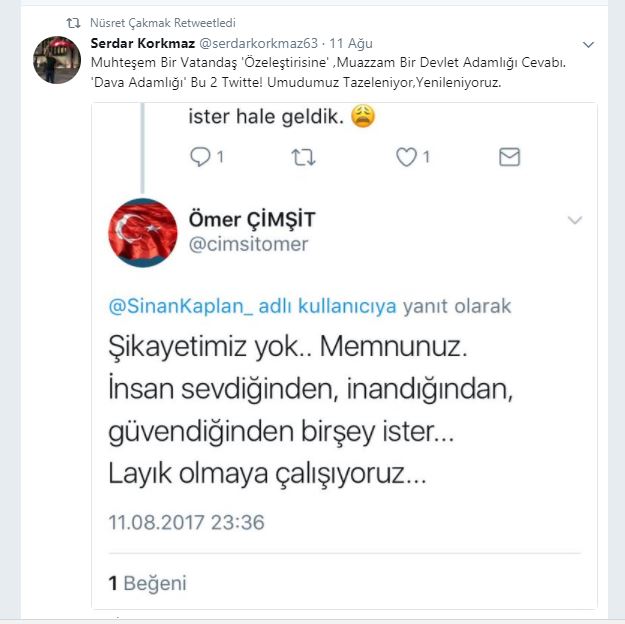Open the @SinanKaplan_ mention link
Screen dimensions: 625x624
click(181, 306)
